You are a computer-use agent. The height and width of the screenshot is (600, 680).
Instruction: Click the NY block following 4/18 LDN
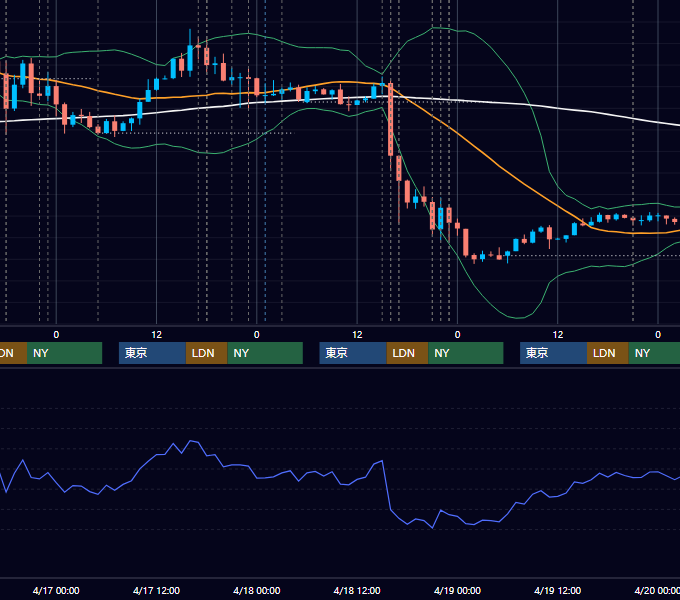(466, 353)
